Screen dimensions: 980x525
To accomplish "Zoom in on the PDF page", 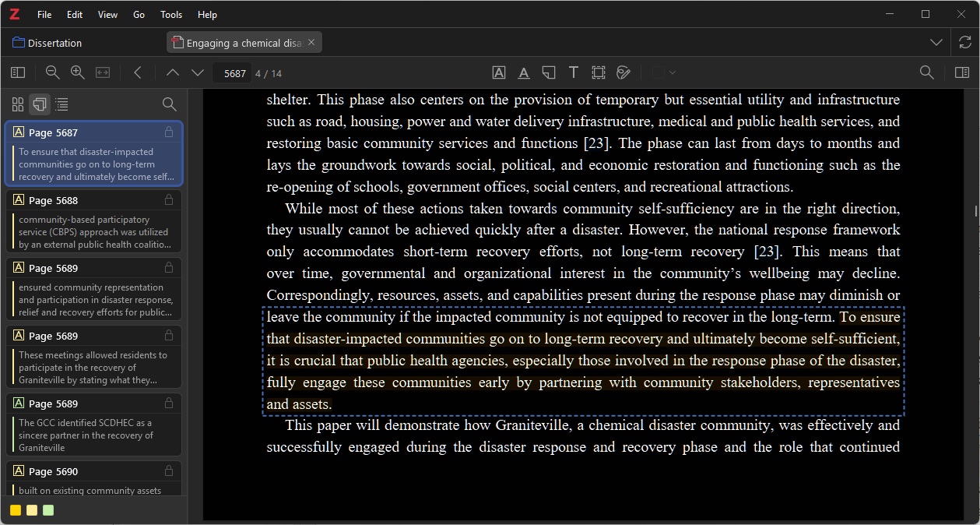I will [x=78, y=72].
